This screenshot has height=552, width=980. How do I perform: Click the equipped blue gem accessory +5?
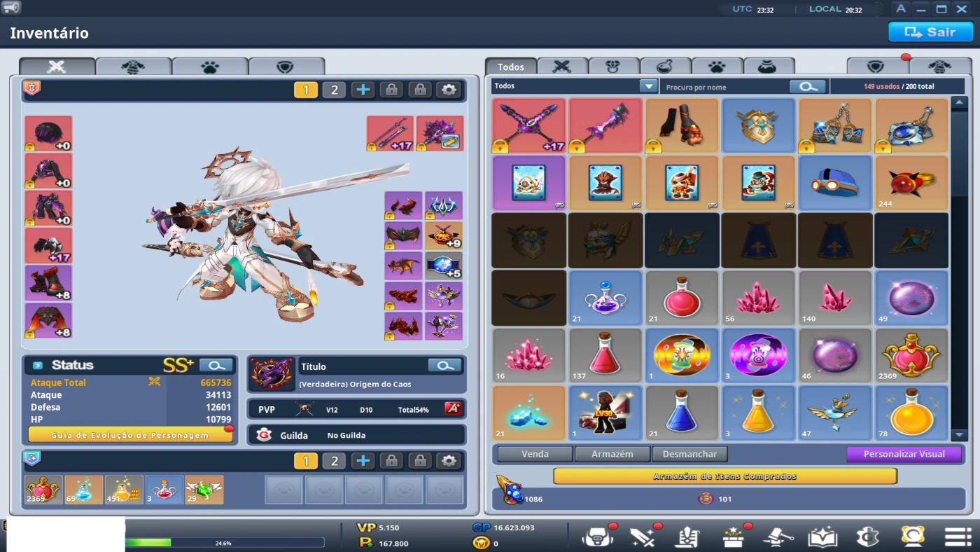[x=444, y=266]
